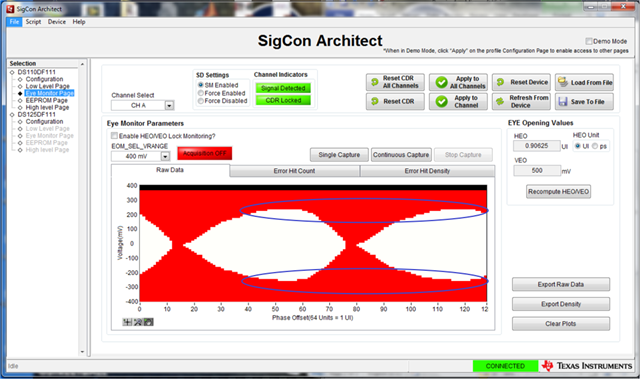Open the File menu
The width and height of the screenshot is (640, 379).
pyautogui.click(x=14, y=22)
